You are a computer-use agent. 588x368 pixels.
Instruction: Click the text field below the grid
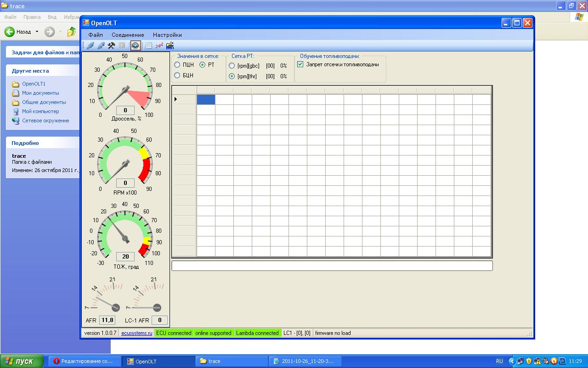pos(332,265)
